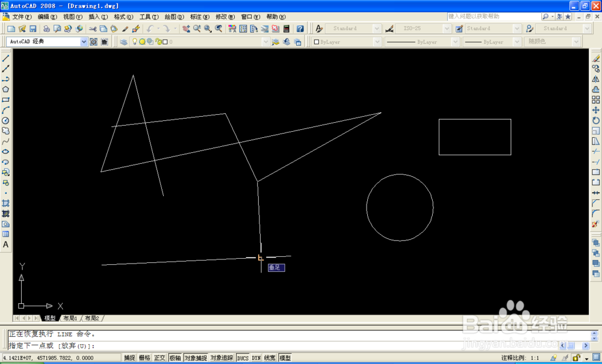Click the Undo arrow icon

(x=150, y=29)
